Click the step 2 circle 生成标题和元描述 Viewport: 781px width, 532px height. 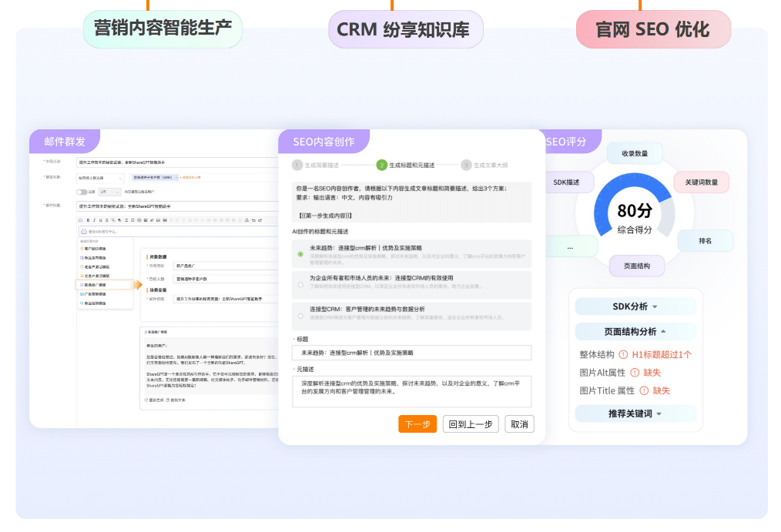tap(381, 165)
